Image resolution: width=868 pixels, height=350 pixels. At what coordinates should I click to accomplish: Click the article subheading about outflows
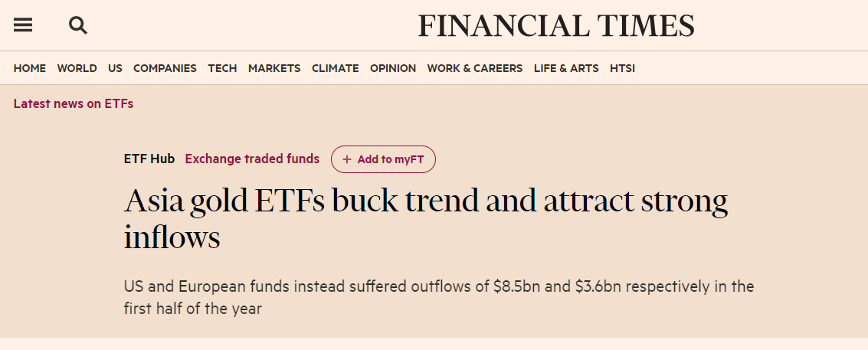pos(438,298)
